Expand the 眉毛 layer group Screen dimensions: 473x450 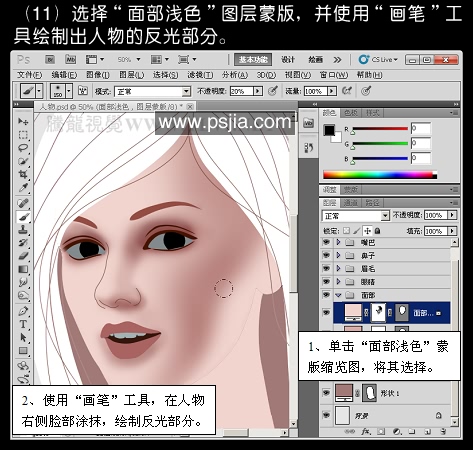tap(338, 268)
